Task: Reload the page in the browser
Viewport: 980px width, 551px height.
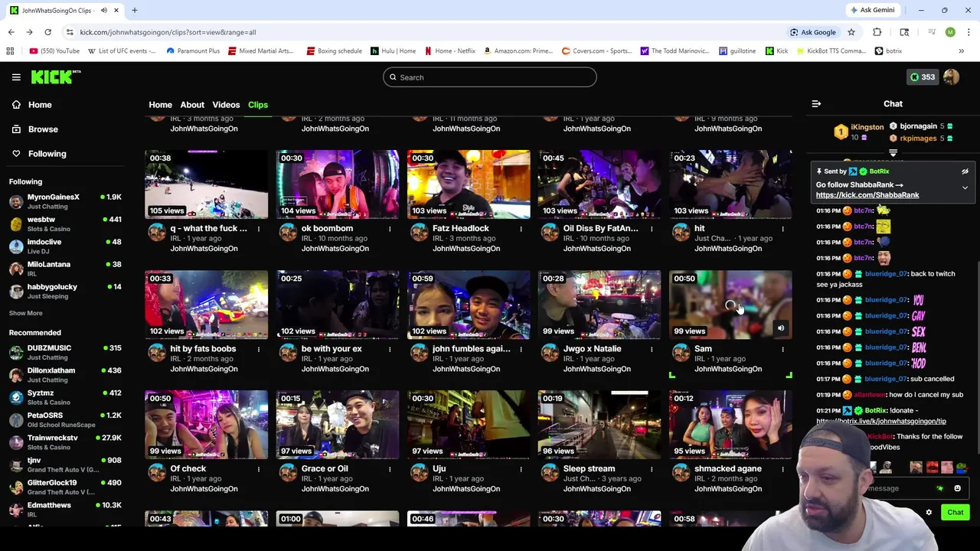Action: (47, 32)
